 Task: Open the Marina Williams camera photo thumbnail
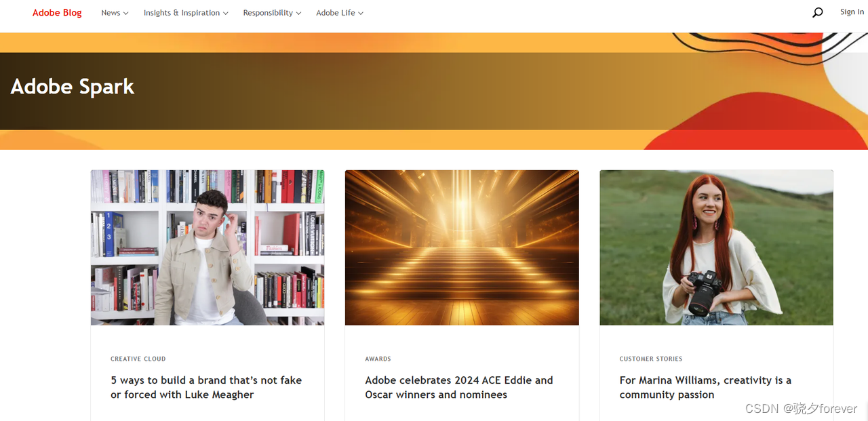point(716,247)
